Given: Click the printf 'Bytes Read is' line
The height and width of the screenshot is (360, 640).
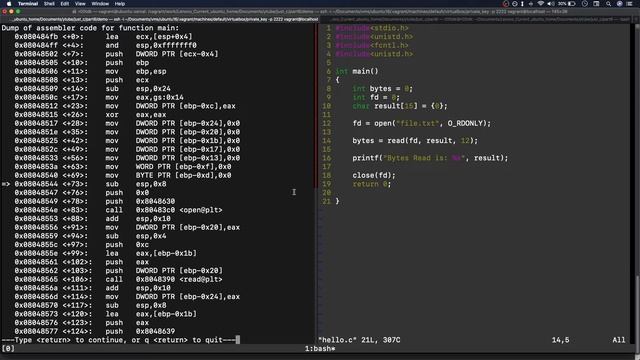Looking at the screenshot, I should tap(430, 158).
